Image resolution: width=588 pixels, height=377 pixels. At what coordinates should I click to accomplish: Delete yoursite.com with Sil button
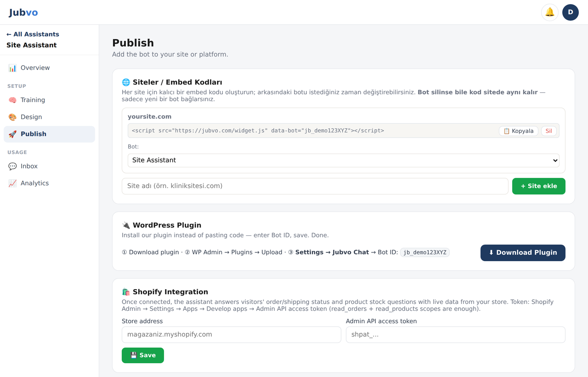[549, 131]
